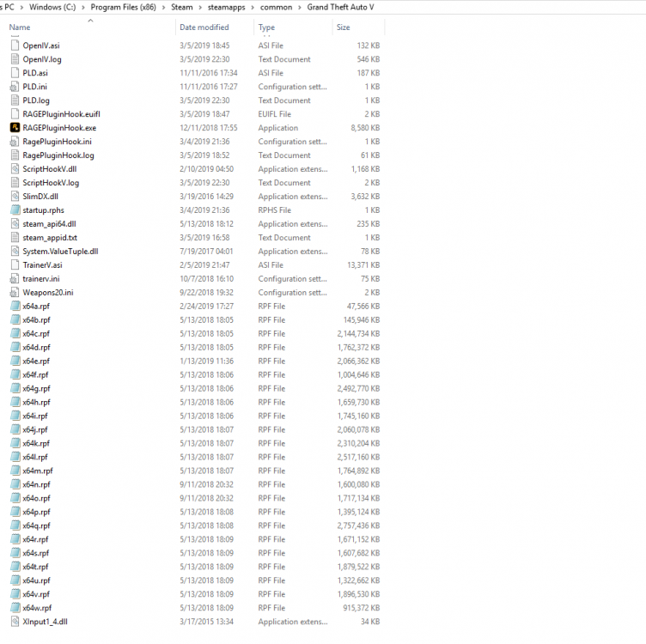Select the file name x64l.rpf
646x644 pixels.
(x=35, y=457)
